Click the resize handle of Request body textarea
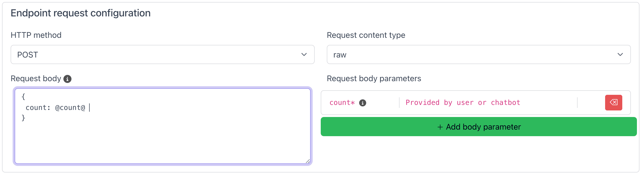Viewport: 644px width, 176px height. [x=308, y=161]
